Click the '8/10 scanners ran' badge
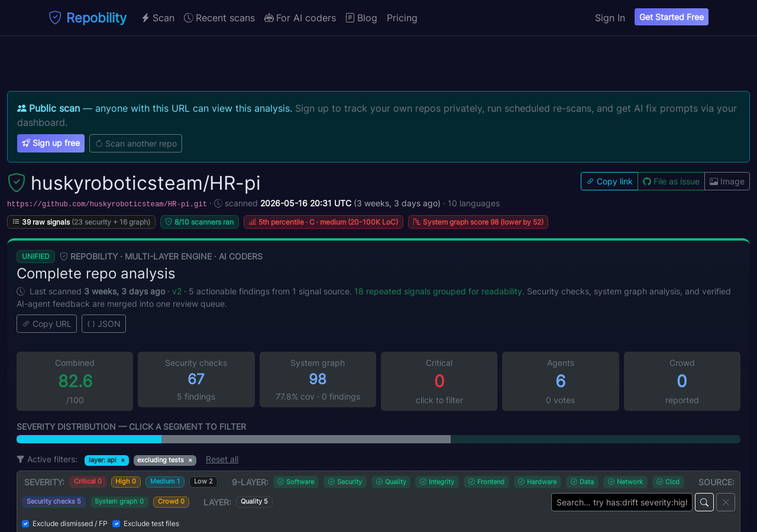757x532 pixels. 199,222
